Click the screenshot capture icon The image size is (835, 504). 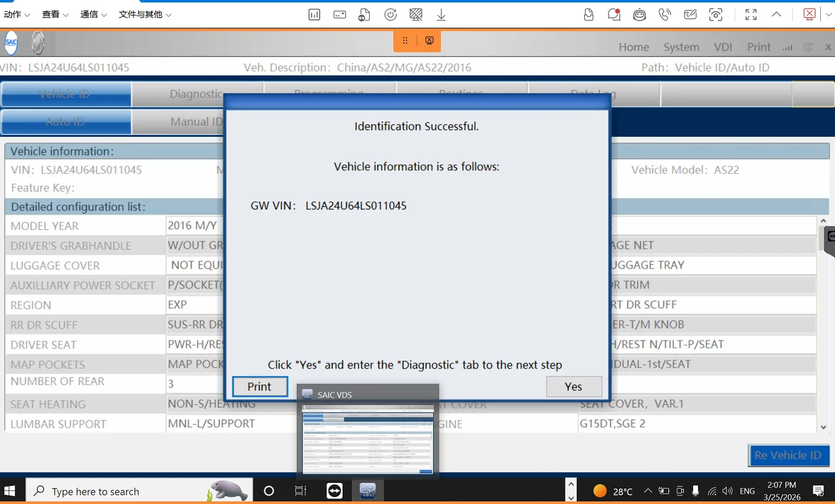pos(715,14)
